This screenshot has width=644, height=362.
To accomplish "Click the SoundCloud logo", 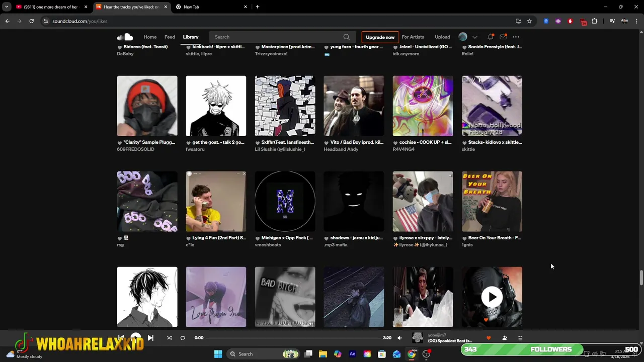I will point(125,37).
